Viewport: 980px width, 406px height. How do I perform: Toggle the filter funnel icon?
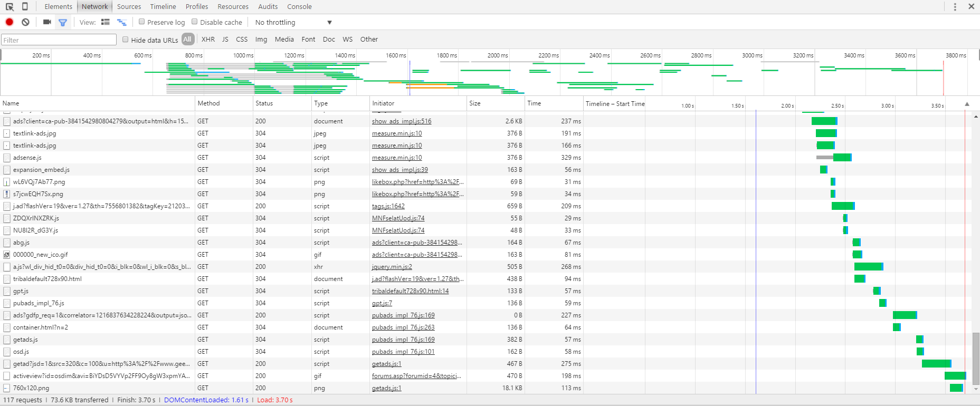tap(63, 22)
